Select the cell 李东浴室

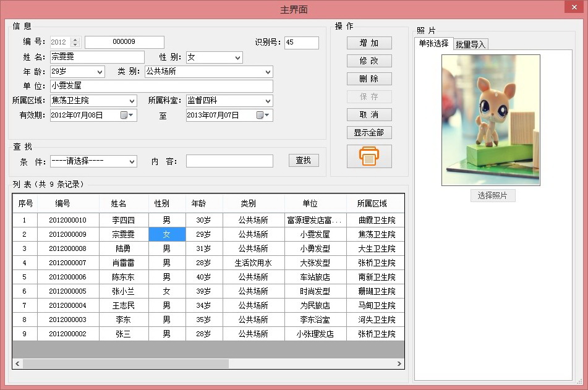(x=315, y=320)
